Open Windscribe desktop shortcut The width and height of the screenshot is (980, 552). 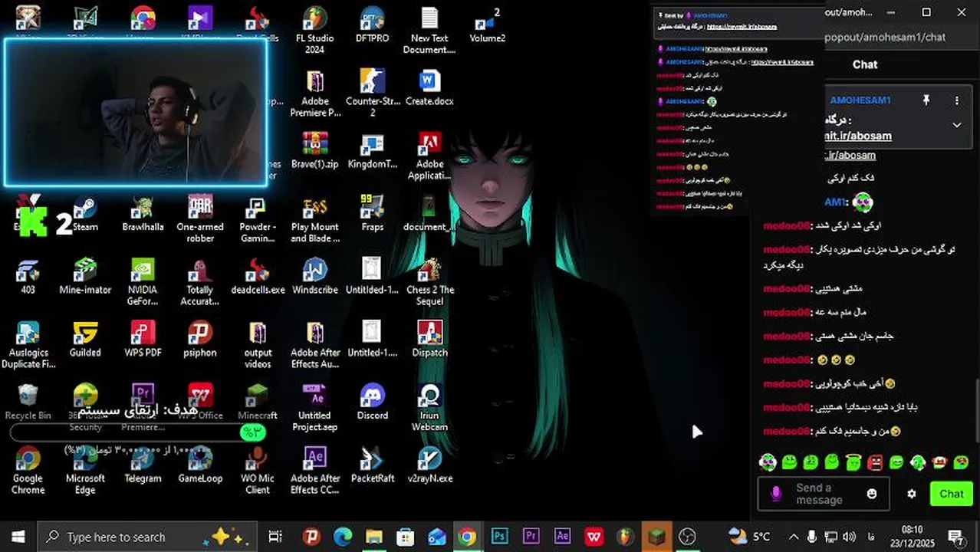[x=314, y=276]
